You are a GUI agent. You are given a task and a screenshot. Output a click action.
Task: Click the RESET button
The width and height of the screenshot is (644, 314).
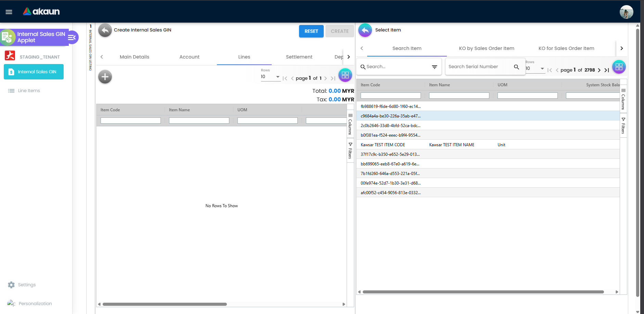(311, 31)
